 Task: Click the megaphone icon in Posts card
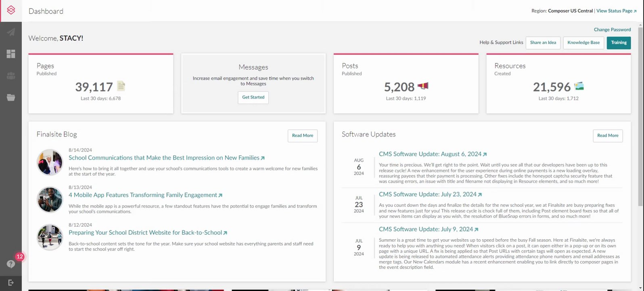(423, 86)
